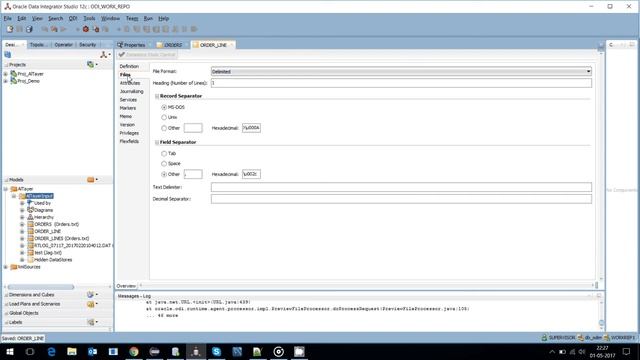
Task: Open the Privileges section
Action: point(129,133)
